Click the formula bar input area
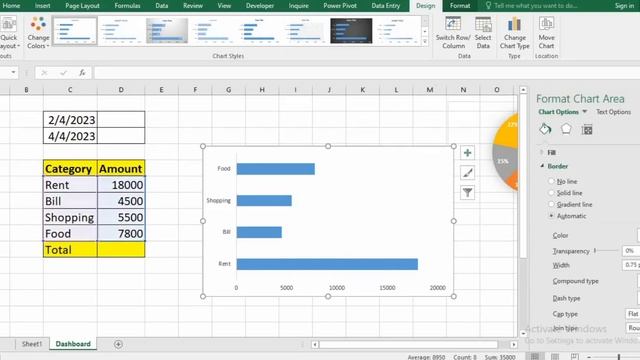The height and width of the screenshot is (360, 640). 367,73
